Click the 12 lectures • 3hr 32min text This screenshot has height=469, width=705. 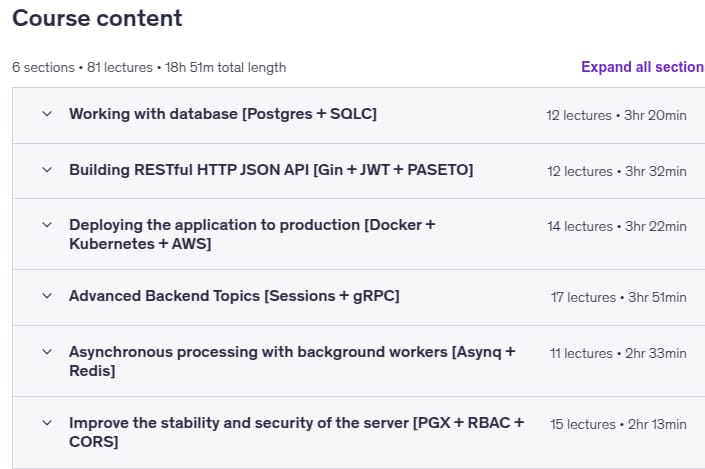point(617,171)
